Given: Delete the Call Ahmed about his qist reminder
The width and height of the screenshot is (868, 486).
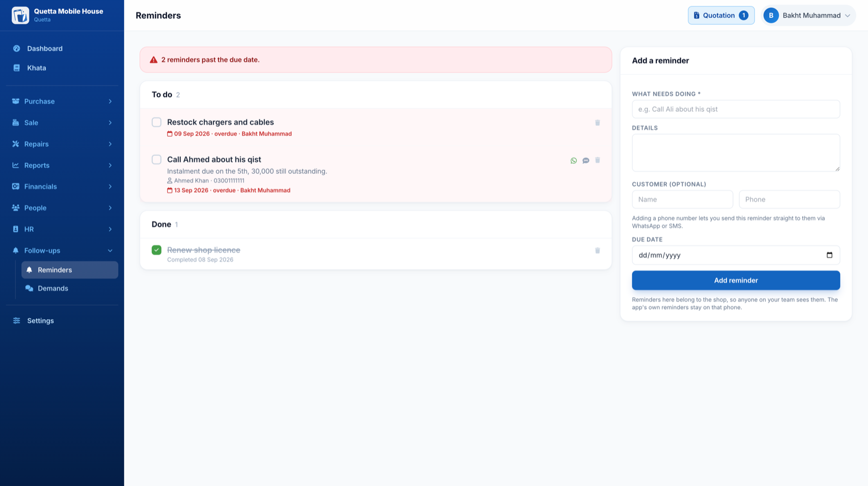Looking at the screenshot, I should pyautogui.click(x=597, y=160).
